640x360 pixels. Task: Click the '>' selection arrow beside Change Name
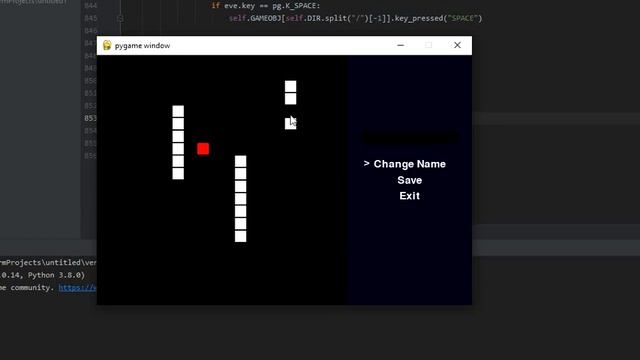click(366, 164)
